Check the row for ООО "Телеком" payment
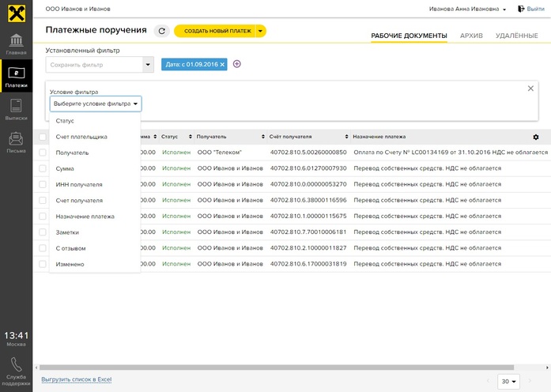The height and width of the screenshot is (392, 551). point(43,153)
